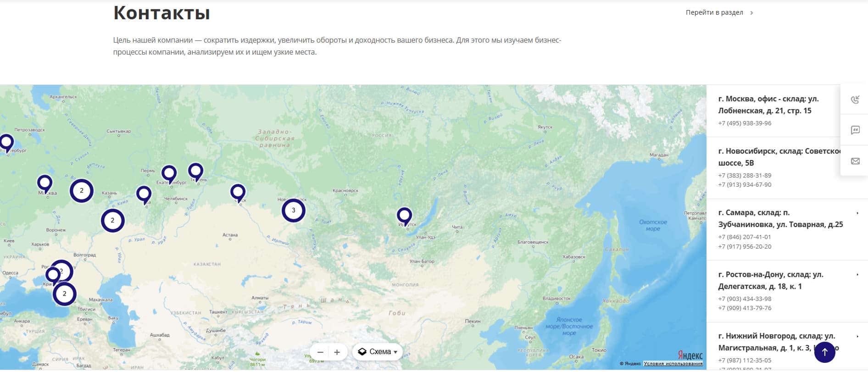
Task: Select the Saint Petersburg map pin
Action: click(x=6, y=142)
